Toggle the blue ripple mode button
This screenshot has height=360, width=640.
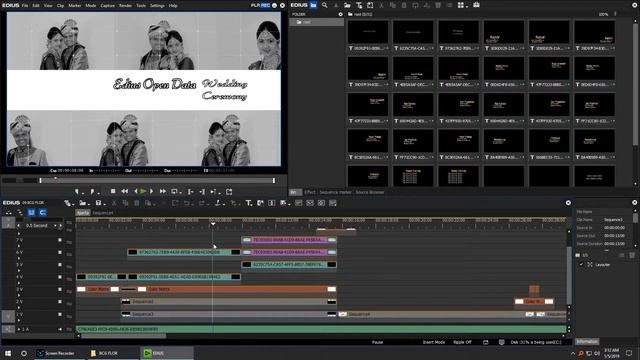31,212
